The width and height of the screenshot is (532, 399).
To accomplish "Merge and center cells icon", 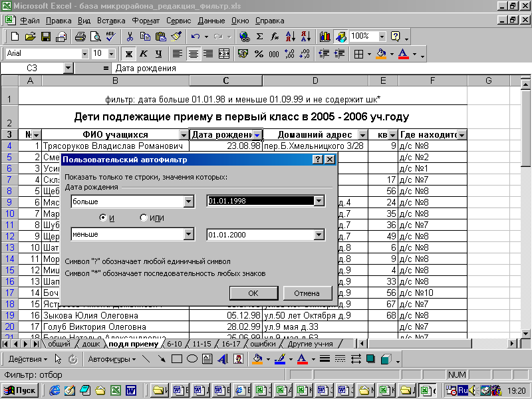I will point(224,54).
